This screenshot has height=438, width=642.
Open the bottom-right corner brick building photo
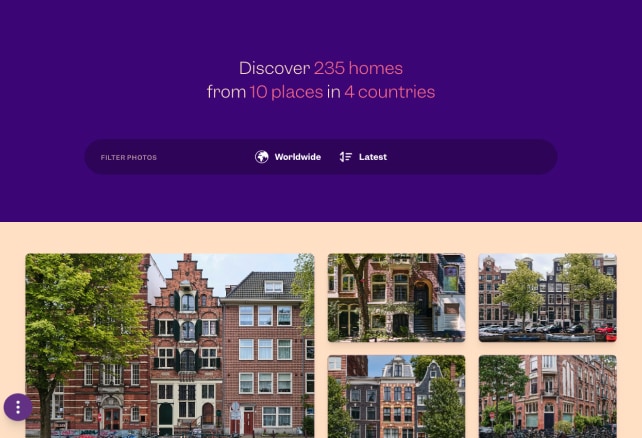(547, 396)
